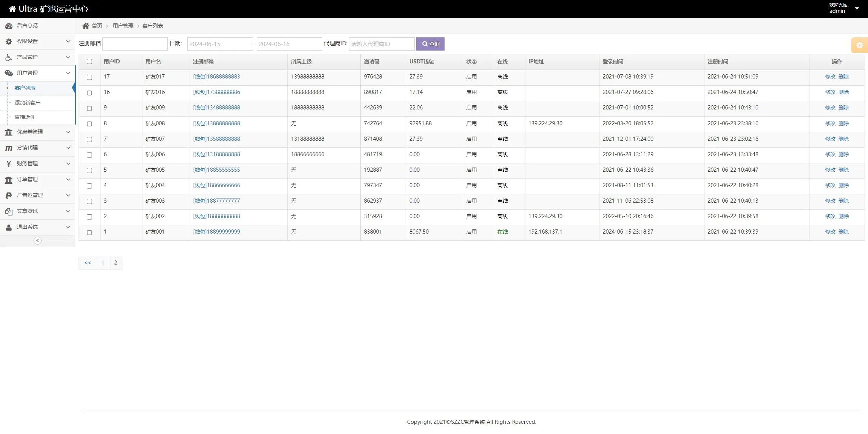Click the yen icon beside 财务管理
This screenshot has height=434, width=868.
tap(9, 164)
